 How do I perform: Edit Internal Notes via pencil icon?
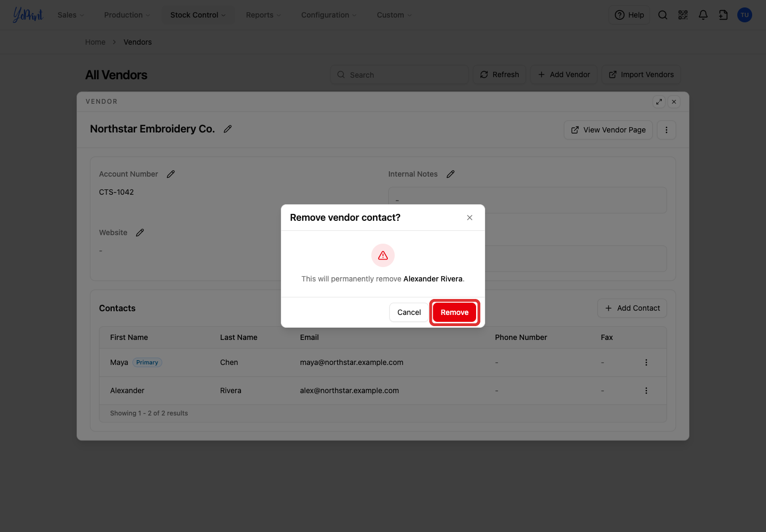(451, 174)
